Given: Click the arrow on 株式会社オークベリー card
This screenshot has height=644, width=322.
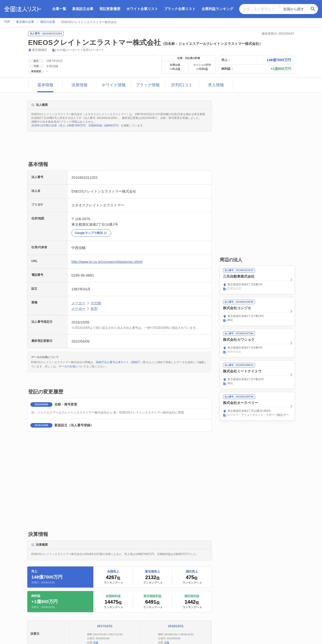Looking at the screenshot, I should coord(291,406).
